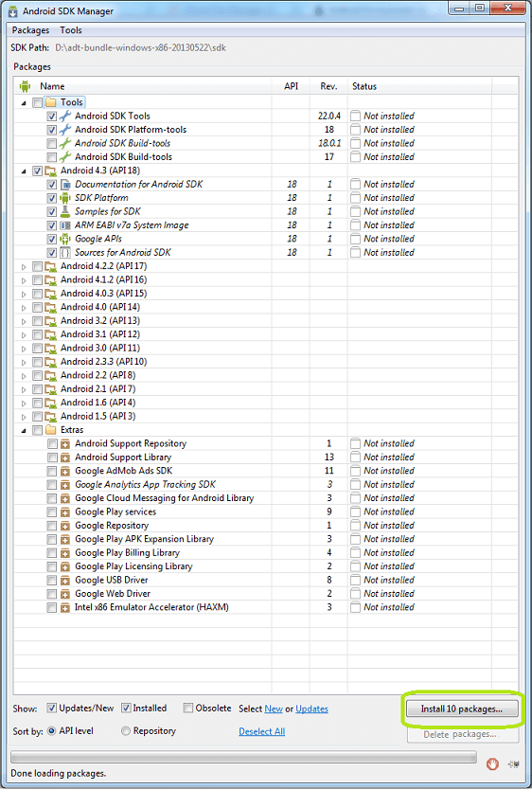Expand the Android 4.1.2 (API 16) group
Image resolution: width=532 pixels, height=790 pixels.
24,280
